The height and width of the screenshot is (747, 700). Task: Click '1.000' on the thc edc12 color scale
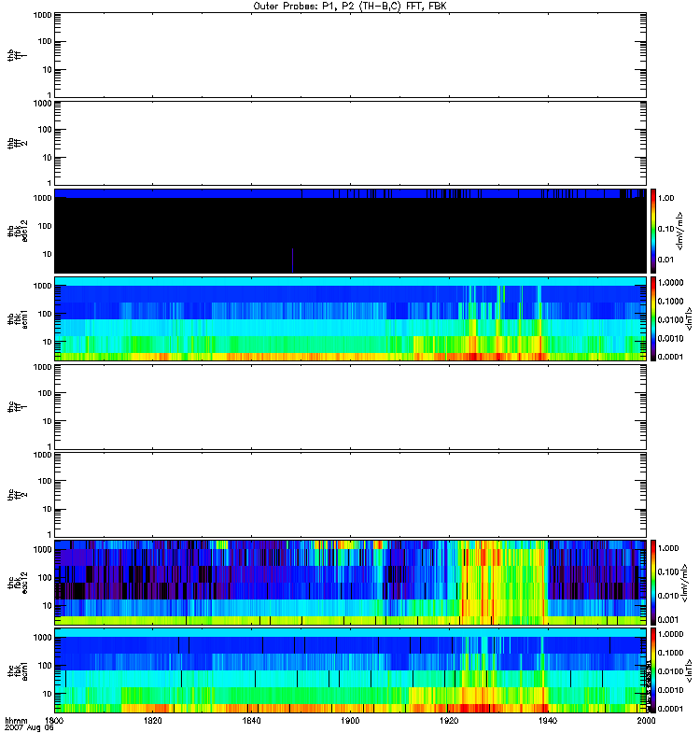coord(668,548)
